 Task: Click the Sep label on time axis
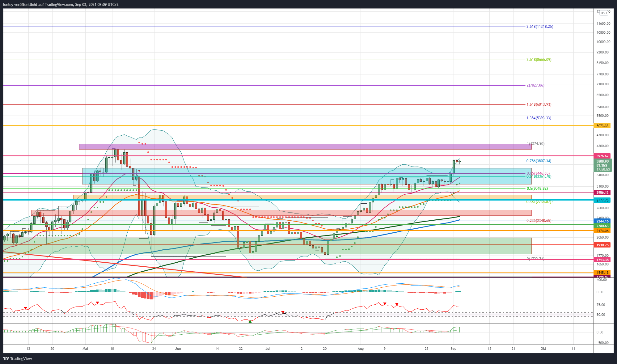point(453,349)
